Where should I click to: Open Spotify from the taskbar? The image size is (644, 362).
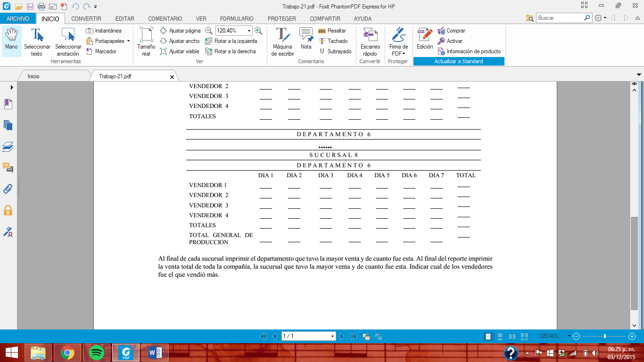97,352
